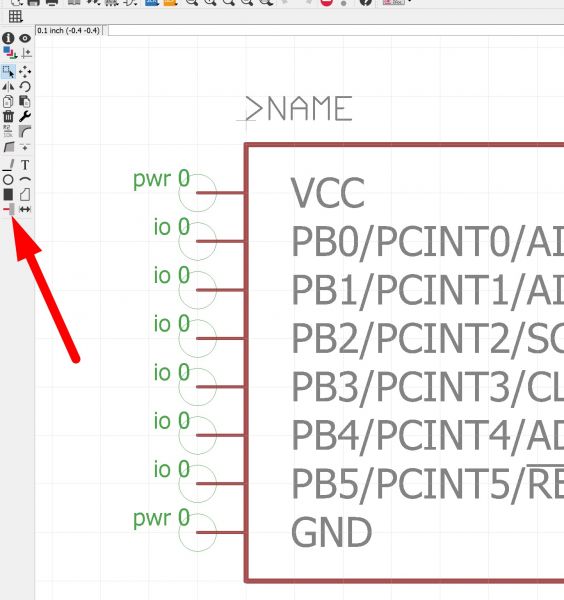564x600 pixels.
Task: Open the Grid settings dropdown button
Action: (x=15, y=16)
